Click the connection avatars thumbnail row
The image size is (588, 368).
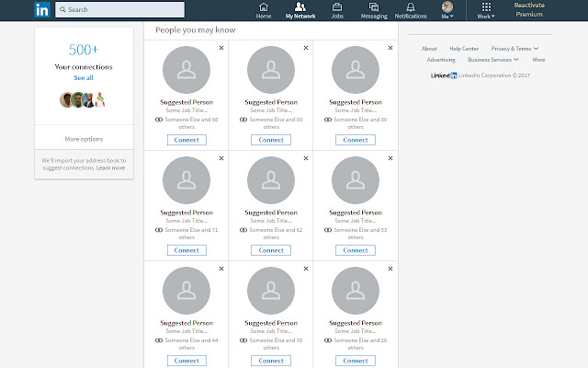[x=83, y=100]
